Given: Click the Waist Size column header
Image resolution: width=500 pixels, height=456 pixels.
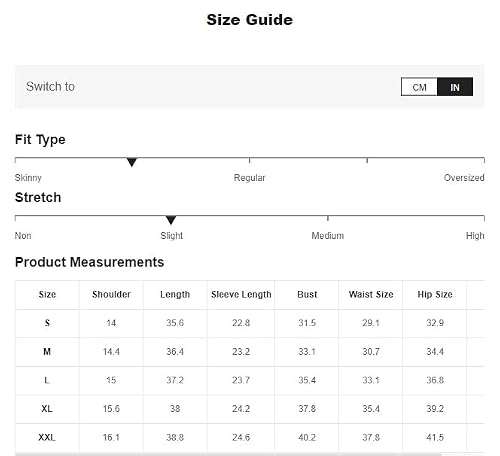Looking at the screenshot, I should pyautogui.click(x=371, y=295).
